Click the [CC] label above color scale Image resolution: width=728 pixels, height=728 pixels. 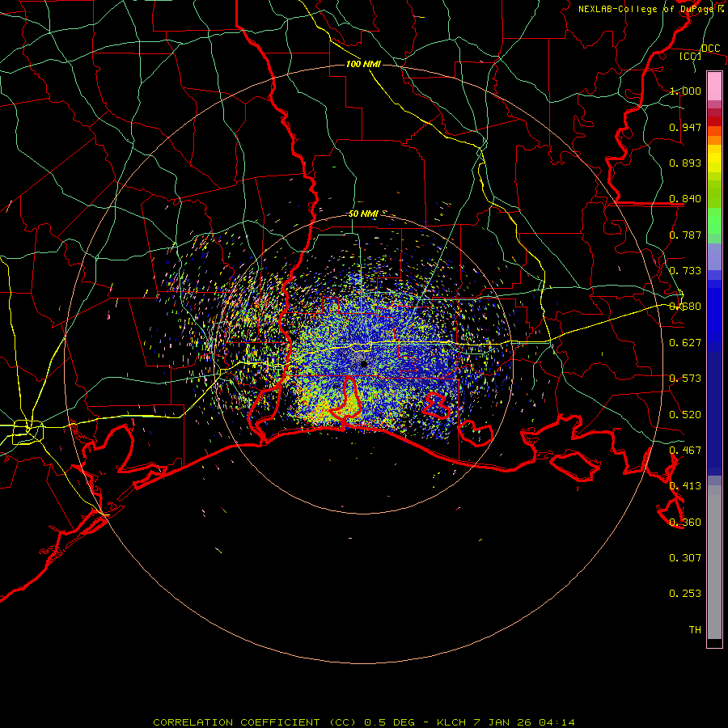(x=690, y=56)
